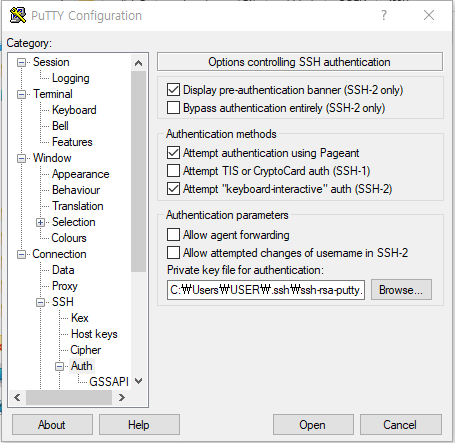This screenshot has height=443, width=455.
Task: Collapse the Window tree node
Action: tap(21, 158)
